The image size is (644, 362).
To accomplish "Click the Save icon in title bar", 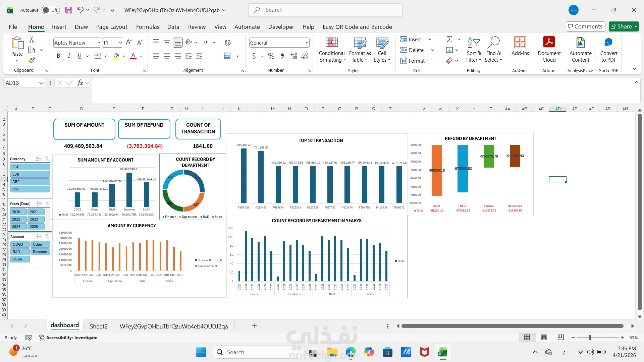I will click(69, 10).
